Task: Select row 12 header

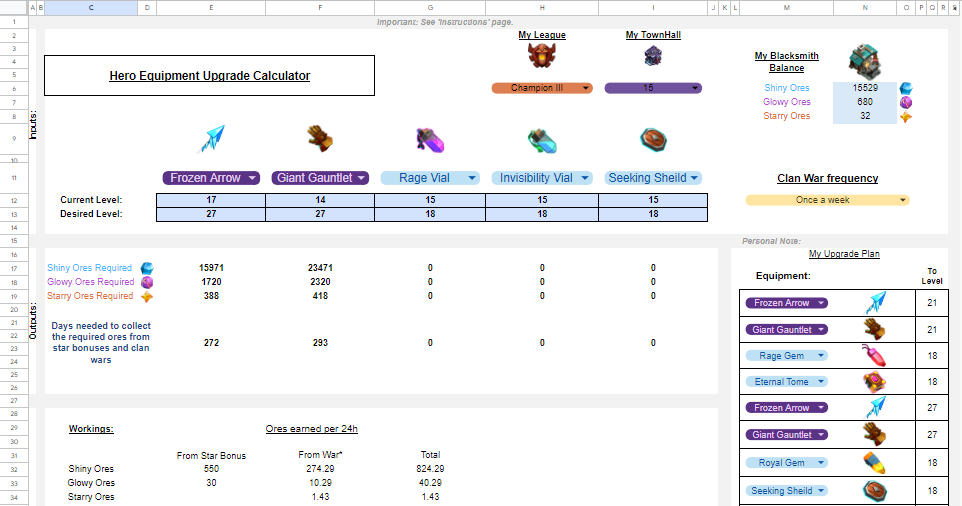Action: pyautogui.click(x=14, y=200)
